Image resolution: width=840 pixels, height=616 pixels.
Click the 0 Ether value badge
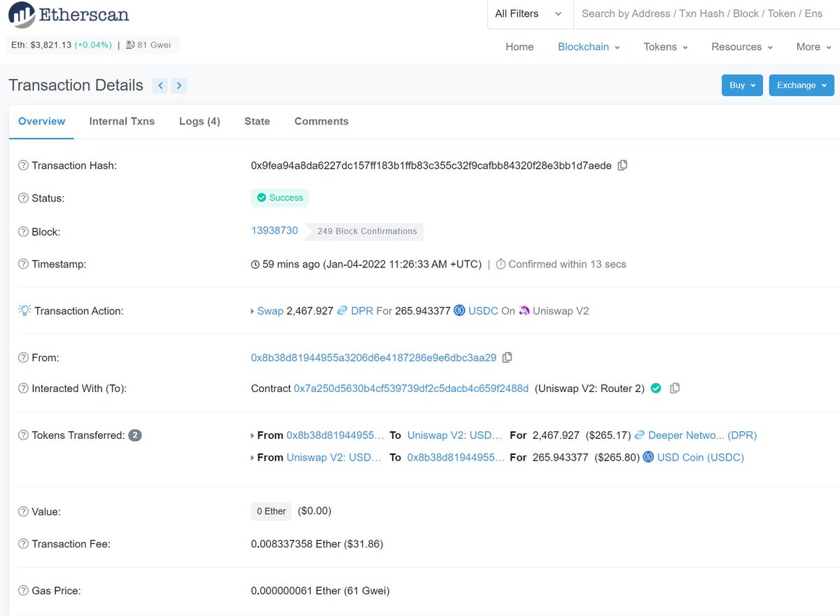pos(272,512)
